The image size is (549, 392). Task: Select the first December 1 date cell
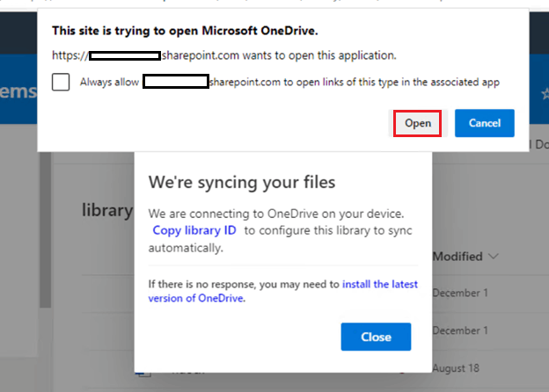click(460, 293)
